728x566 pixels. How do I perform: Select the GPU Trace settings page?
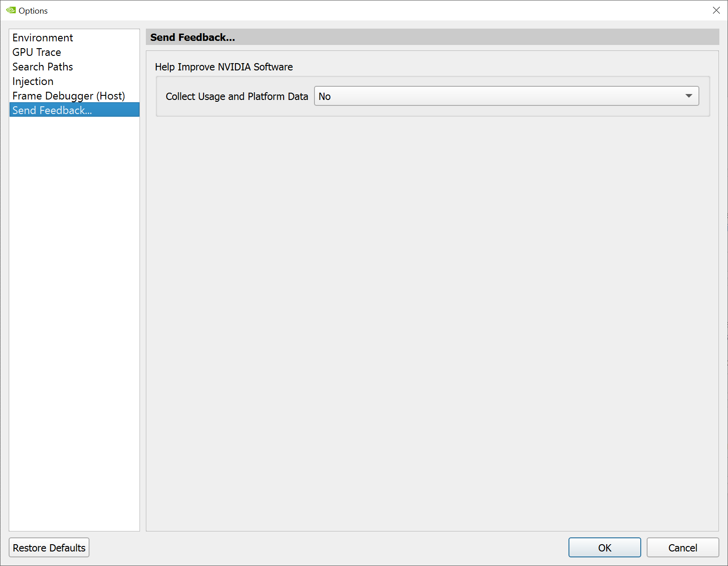coord(37,52)
